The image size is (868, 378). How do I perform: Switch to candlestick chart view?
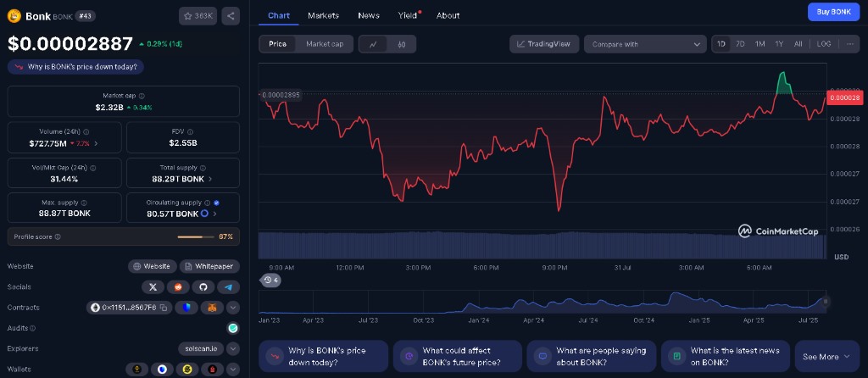click(x=402, y=44)
